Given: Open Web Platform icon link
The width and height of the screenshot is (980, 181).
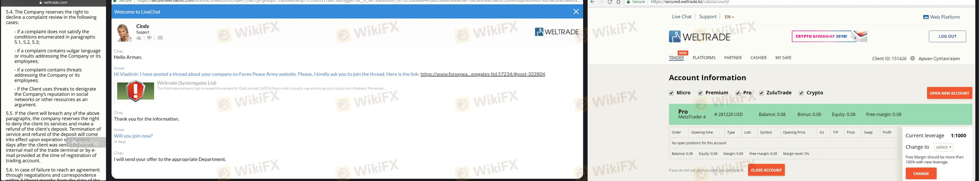Looking at the screenshot, I should (941, 17).
